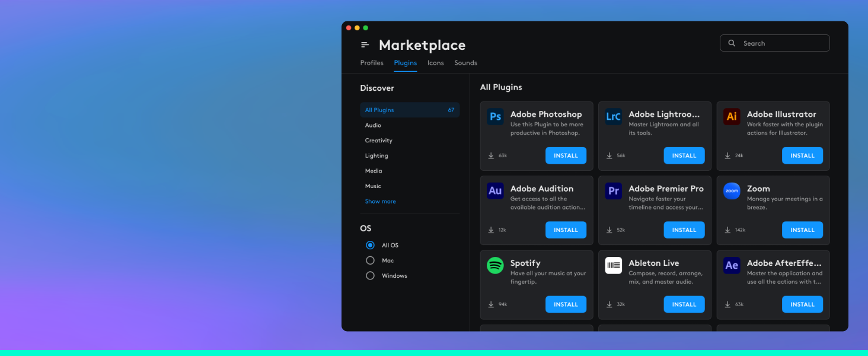Open the Sounds tab
Viewport: 868px width, 356px height.
click(x=465, y=63)
